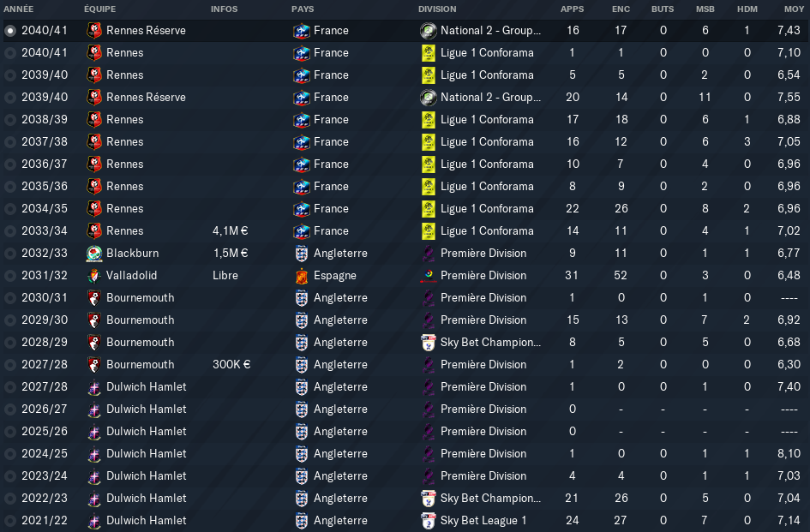Click Bournemouth crest in 2029/30 row

click(x=94, y=320)
